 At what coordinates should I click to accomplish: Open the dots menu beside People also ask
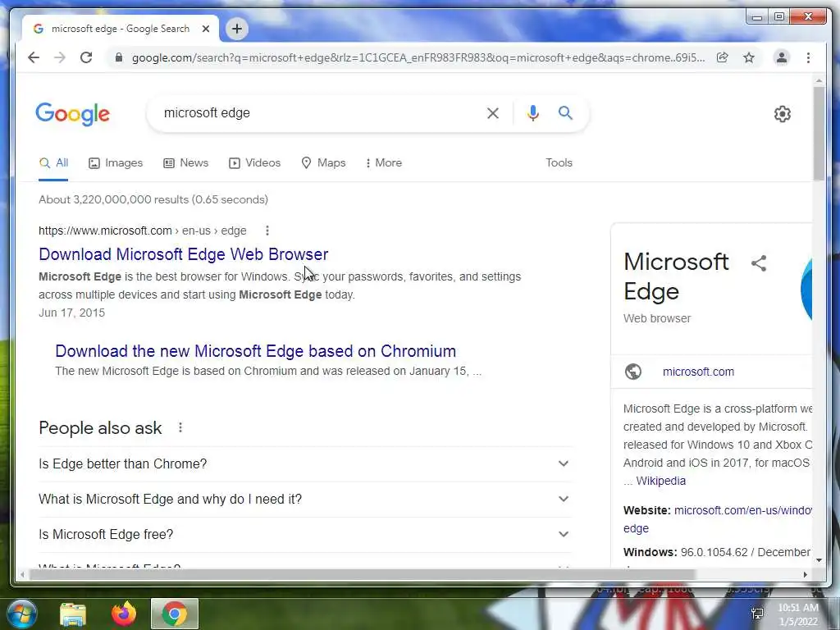(x=180, y=427)
